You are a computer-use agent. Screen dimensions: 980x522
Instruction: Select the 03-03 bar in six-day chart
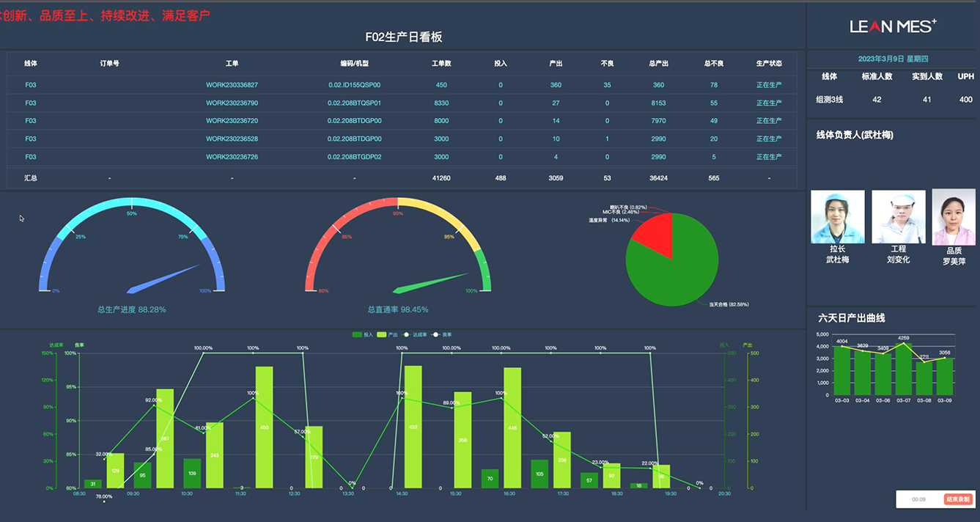(x=842, y=371)
